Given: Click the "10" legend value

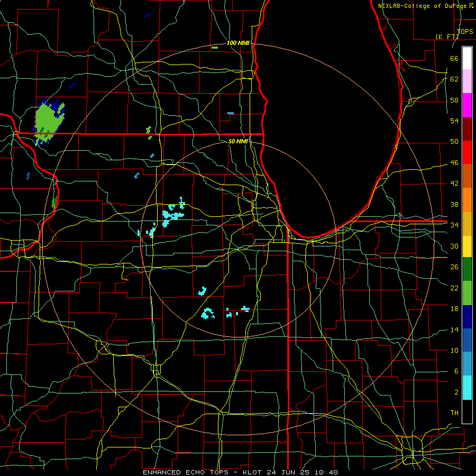Looking at the screenshot, I should [454, 350].
